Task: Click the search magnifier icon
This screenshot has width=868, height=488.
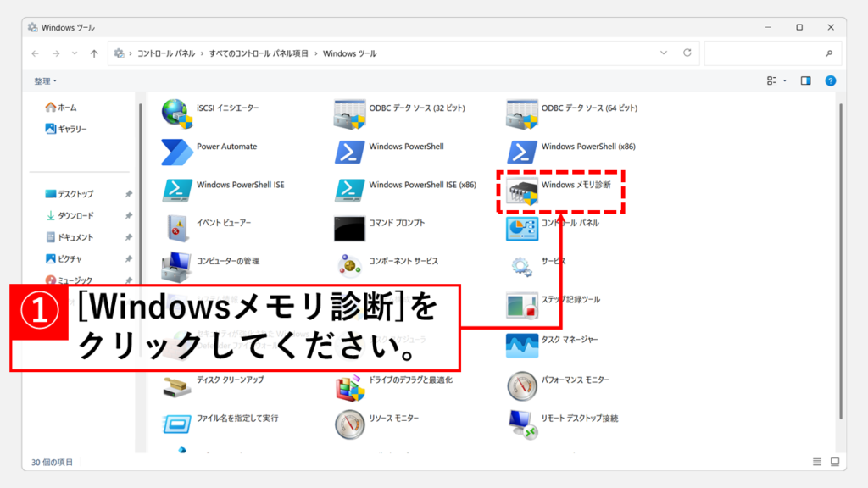Action: (x=829, y=53)
